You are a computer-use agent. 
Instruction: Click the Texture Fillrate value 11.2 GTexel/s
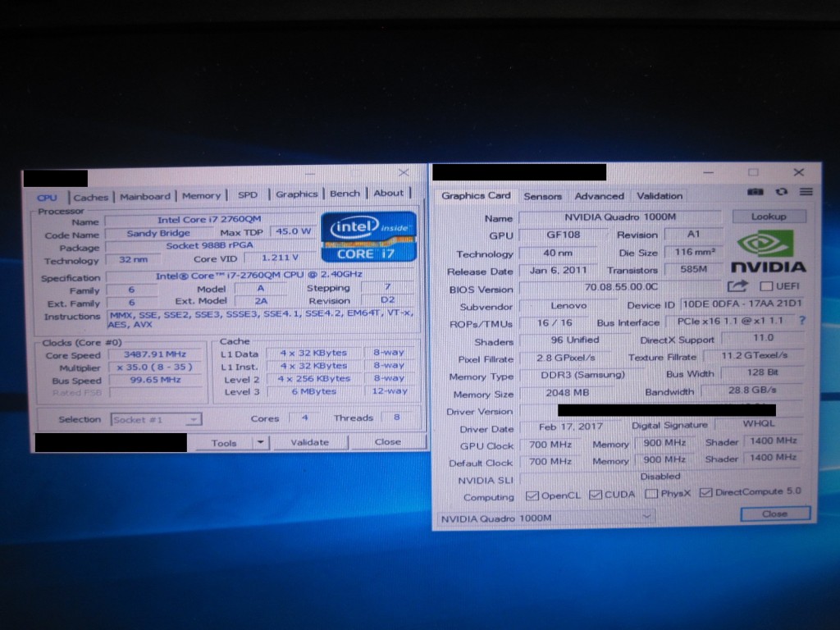click(755, 355)
